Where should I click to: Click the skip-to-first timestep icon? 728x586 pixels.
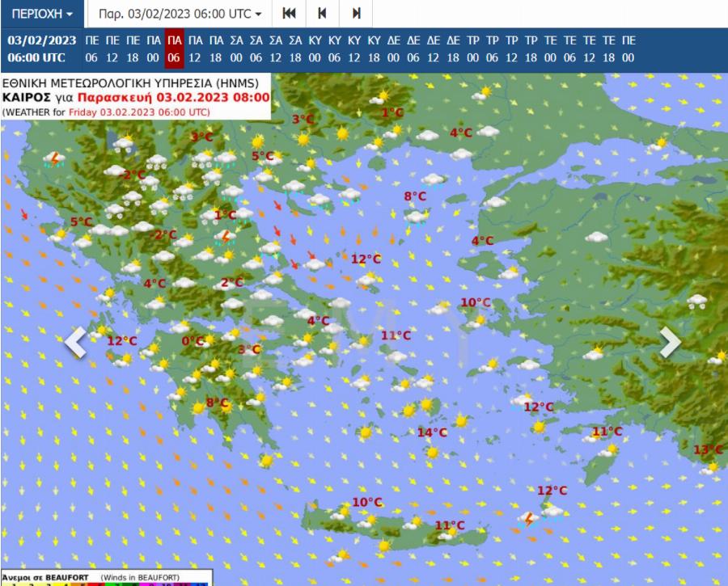pos(289,14)
